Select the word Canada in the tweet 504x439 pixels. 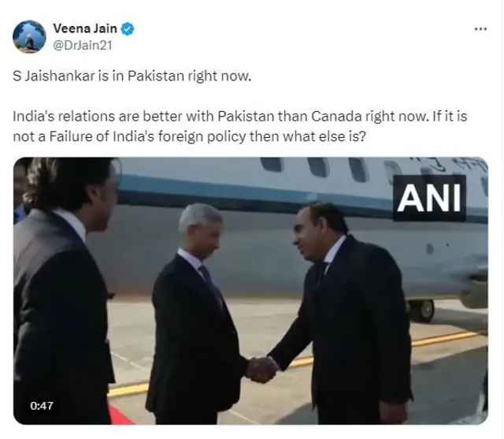336,116
